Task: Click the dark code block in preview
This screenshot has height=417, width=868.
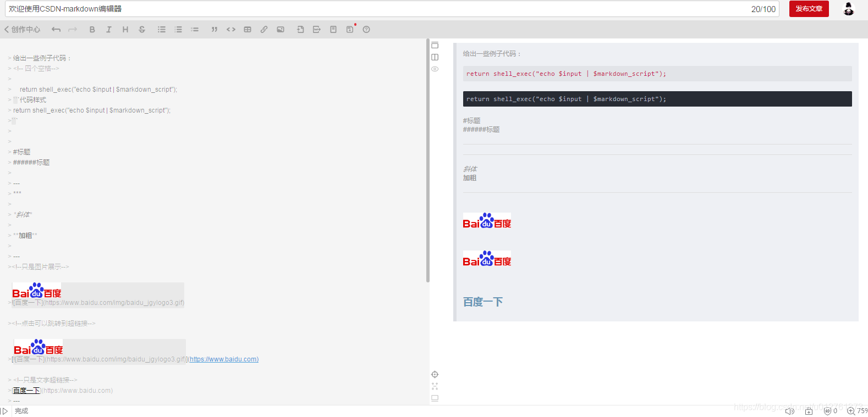Action: click(x=657, y=99)
